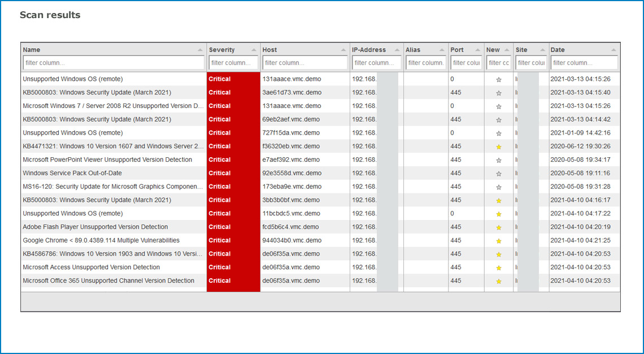This screenshot has height=354, width=644.
Task: Click date 2020-06-12 19:30:26
Action: tap(580, 146)
